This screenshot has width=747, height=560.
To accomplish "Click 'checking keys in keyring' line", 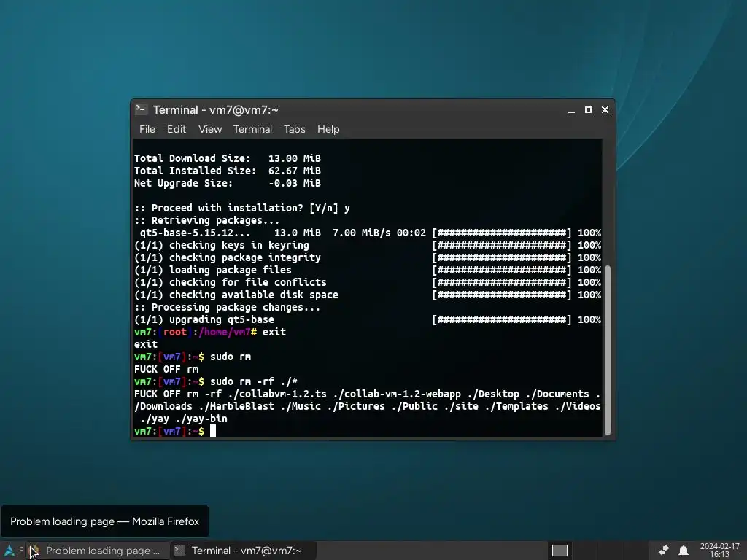I will pos(368,245).
